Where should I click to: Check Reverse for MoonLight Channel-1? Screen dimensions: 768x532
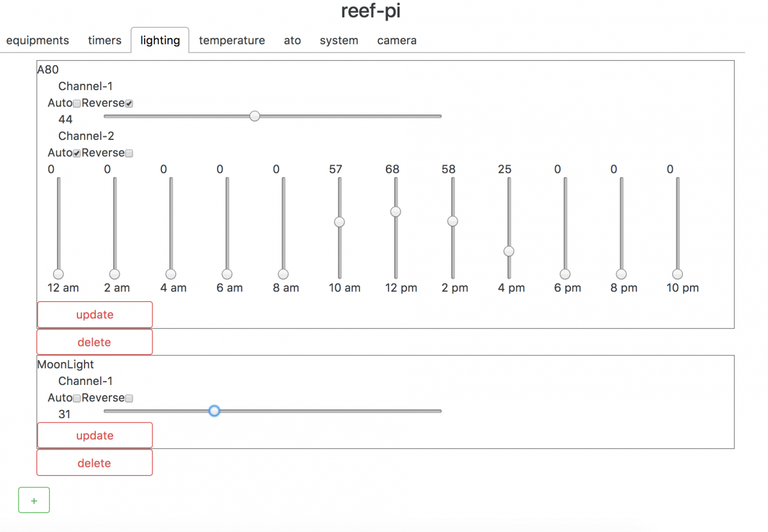pos(129,398)
